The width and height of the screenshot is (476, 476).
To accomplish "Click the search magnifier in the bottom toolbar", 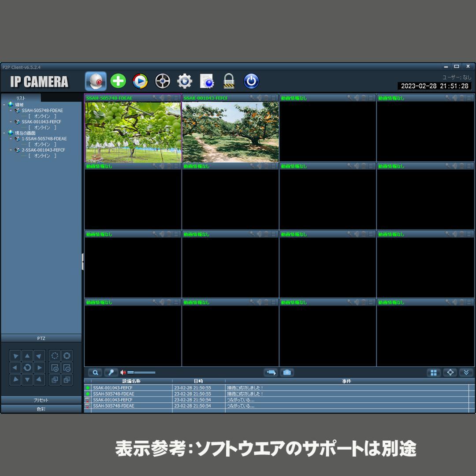I will pos(95,372).
